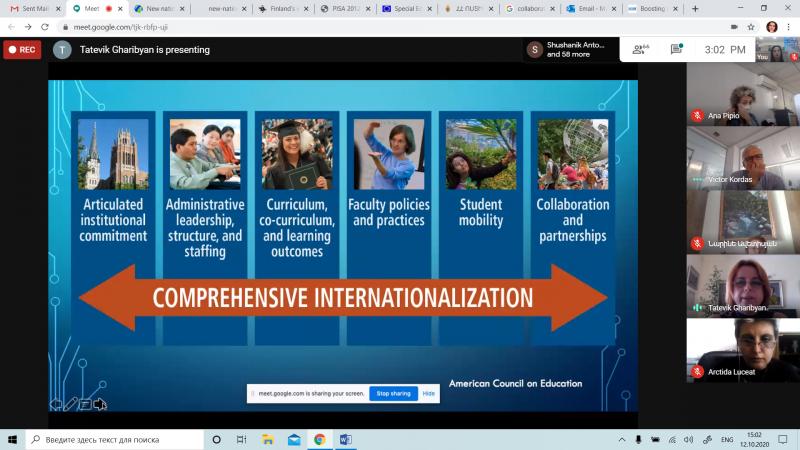Open the Mail app in taskbar
The height and width of the screenshot is (450, 800).
(293, 439)
